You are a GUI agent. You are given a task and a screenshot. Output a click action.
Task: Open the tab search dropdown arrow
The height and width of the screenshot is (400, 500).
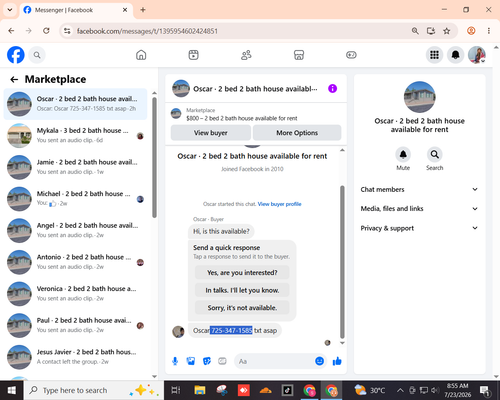point(10,10)
